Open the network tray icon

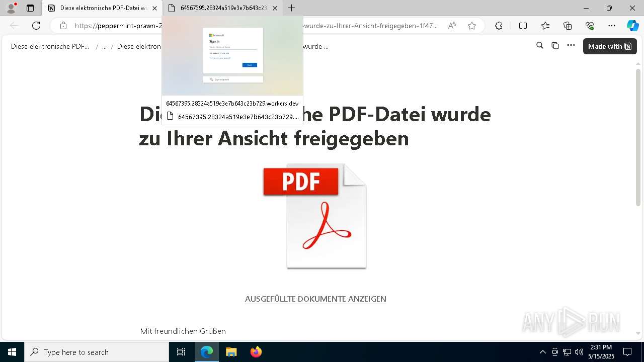567,352
